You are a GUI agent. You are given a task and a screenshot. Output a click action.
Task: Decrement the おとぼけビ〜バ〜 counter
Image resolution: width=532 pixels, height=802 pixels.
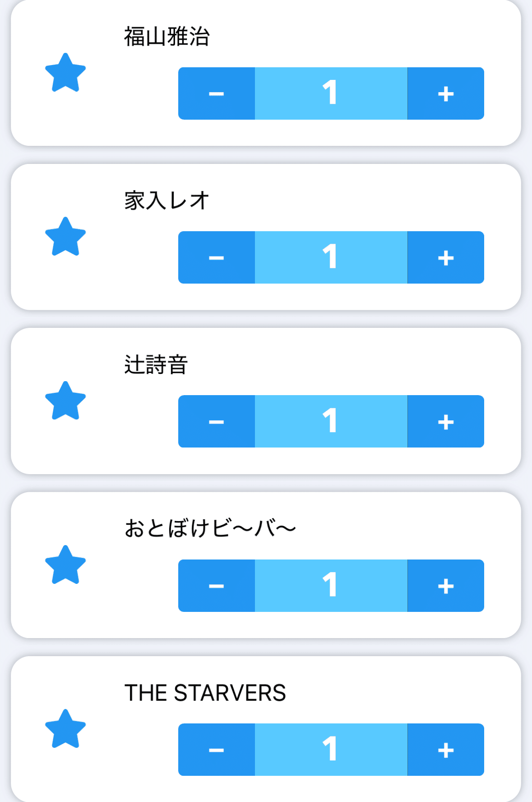coord(217,586)
